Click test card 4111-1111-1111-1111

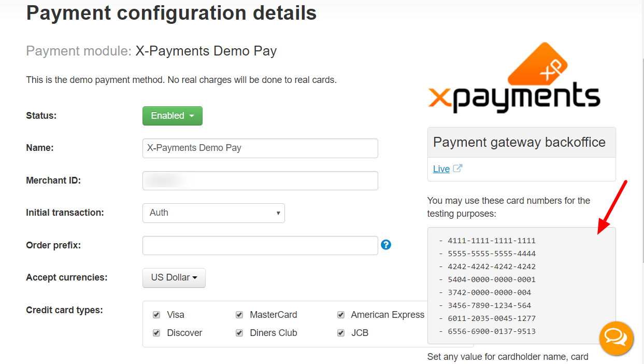492,241
